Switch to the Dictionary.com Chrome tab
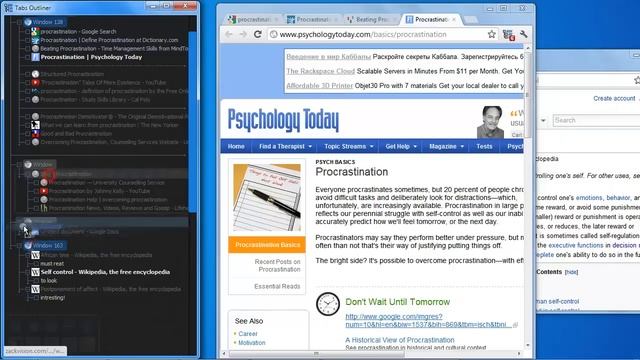 click(x=313, y=19)
